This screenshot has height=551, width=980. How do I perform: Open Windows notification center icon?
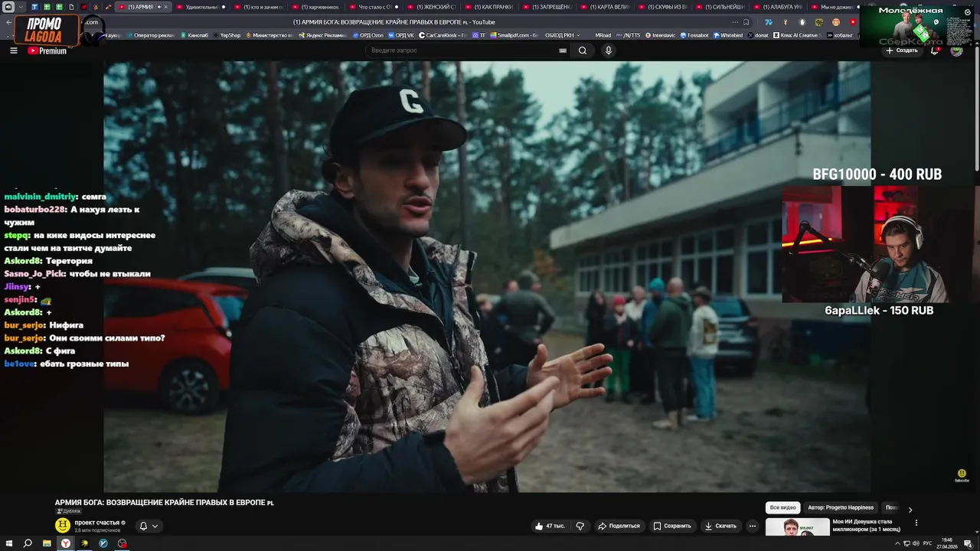pos(969,543)
